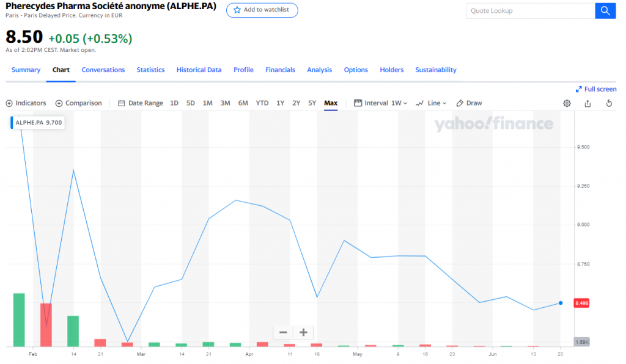Image resolution: width=626 pixels, height=364 pixels.
Task: Click the +0.05 (+0.53%) change value
Action: point(90,38)
